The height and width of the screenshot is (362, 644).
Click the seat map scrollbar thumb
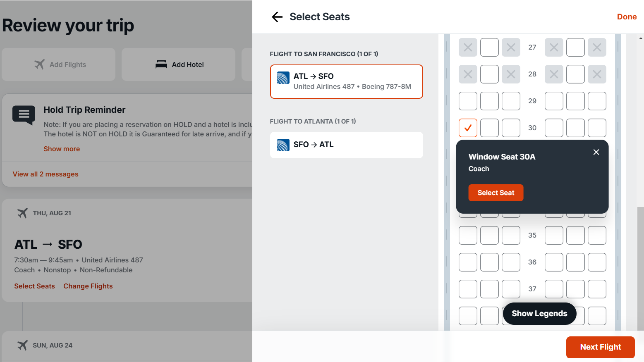coord(641,269)
